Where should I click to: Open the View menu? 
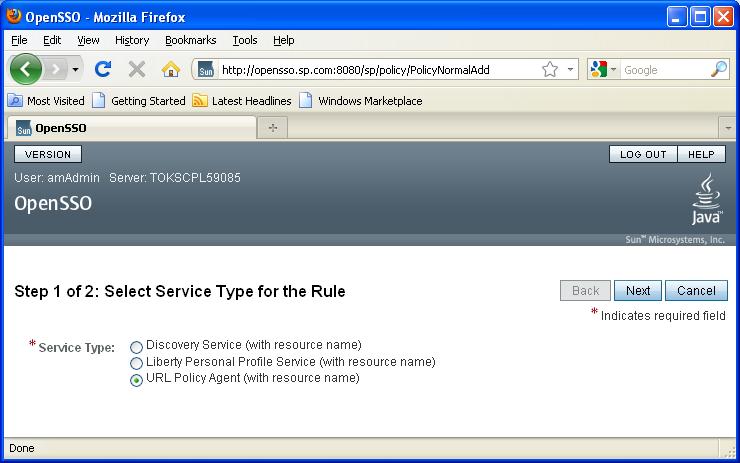[x=88, y=41]
